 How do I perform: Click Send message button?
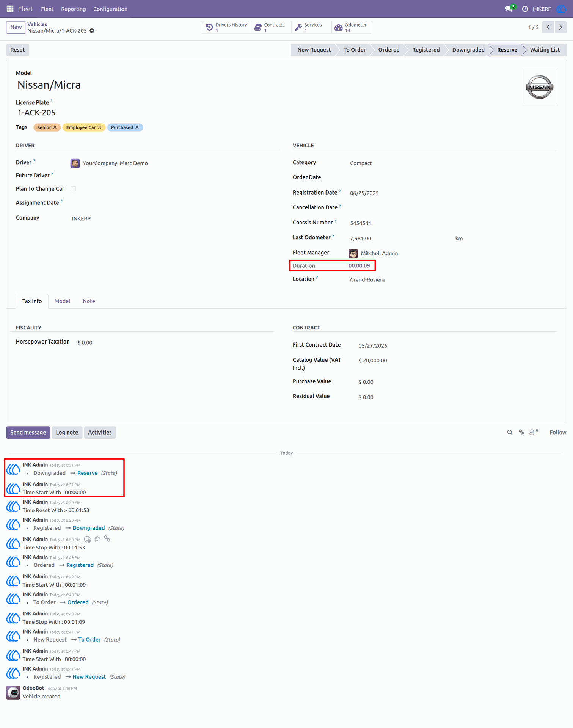tap(28, 433)
